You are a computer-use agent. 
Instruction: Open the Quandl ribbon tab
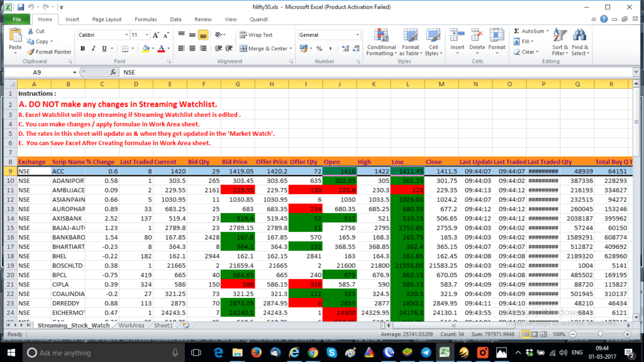(258, 19)
